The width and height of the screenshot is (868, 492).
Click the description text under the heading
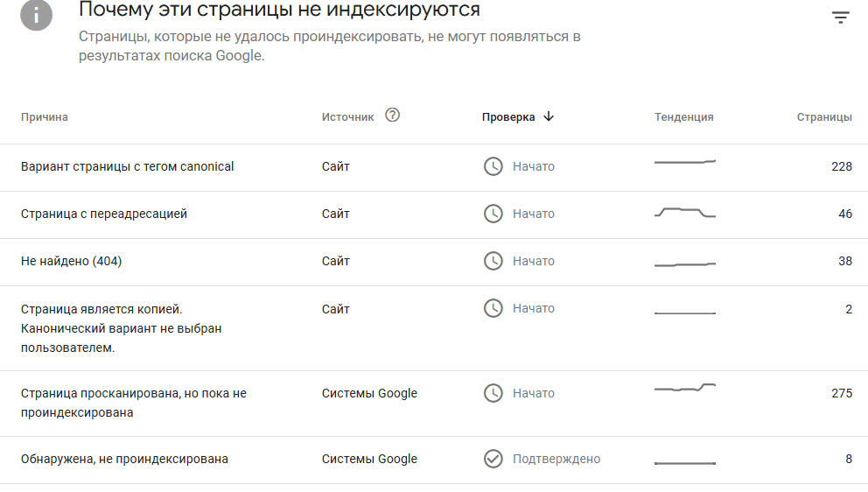pyautogui.click(x=329, y=46)
